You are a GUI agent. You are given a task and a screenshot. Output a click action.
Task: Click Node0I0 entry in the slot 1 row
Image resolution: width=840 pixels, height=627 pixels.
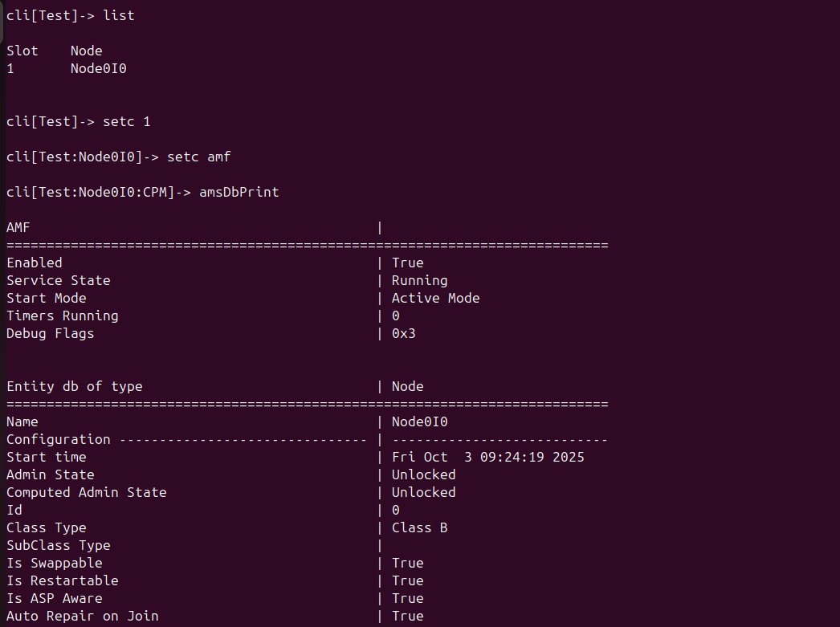(x=98, y=68)
